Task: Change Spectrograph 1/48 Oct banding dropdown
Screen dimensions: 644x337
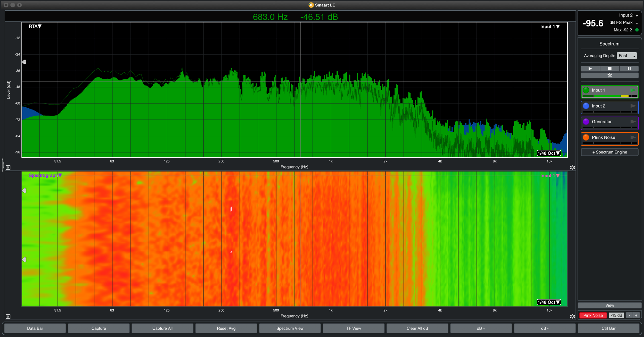Action: pos(549,302)
